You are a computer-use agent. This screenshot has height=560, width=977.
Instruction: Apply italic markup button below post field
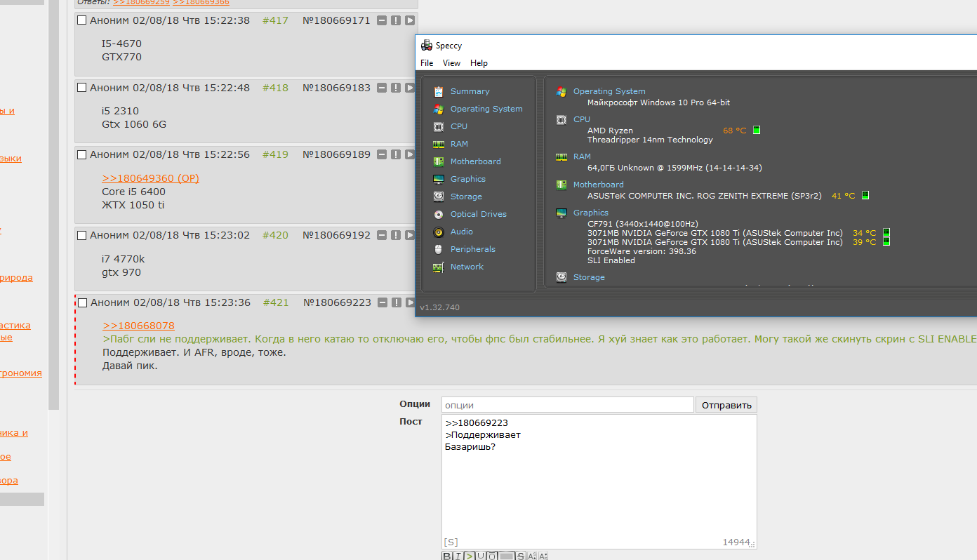coord(458,556)
